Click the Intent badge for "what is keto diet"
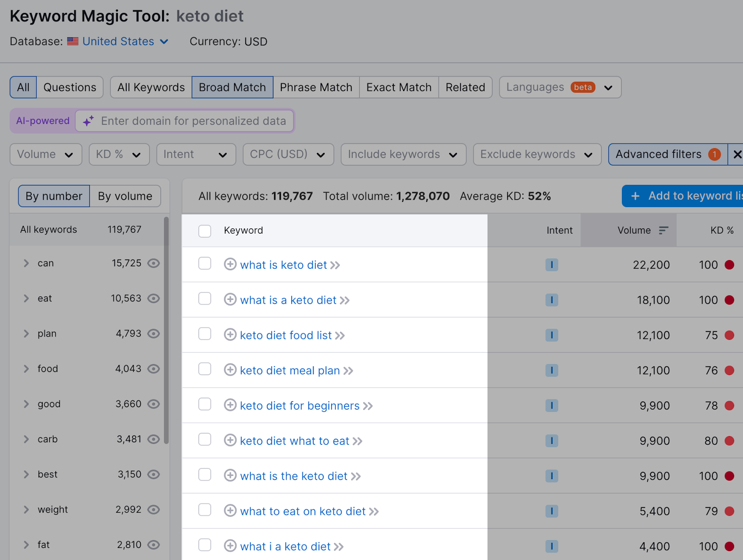 pyautogui.click(x=552, y=265)
